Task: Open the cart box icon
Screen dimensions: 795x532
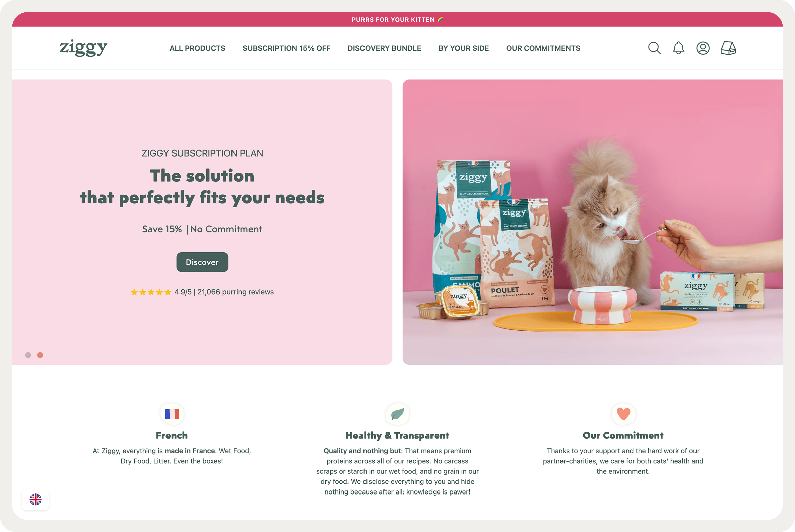Action: pos(728,48)
